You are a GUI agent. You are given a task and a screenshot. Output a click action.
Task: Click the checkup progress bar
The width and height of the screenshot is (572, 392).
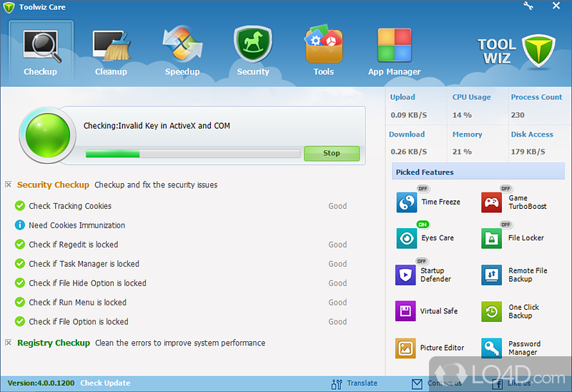pyautogui.click(x=192, y=153)
